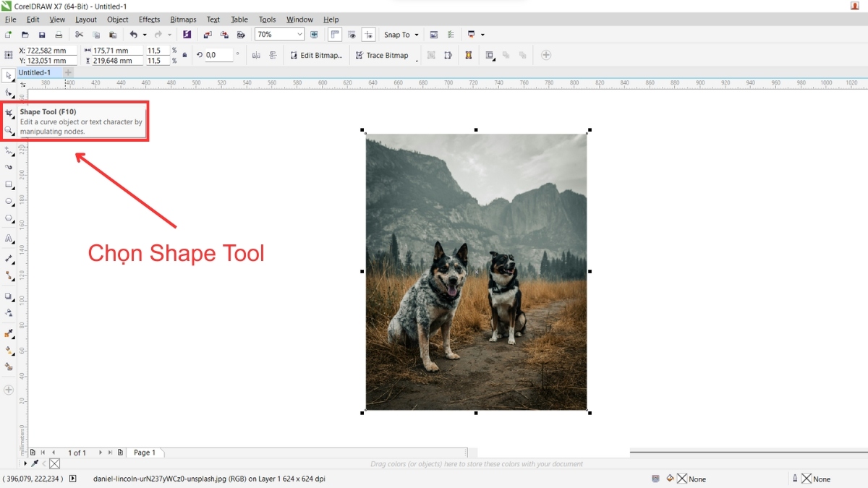Toggle Show guidelines button

click(x=369, y=35)
